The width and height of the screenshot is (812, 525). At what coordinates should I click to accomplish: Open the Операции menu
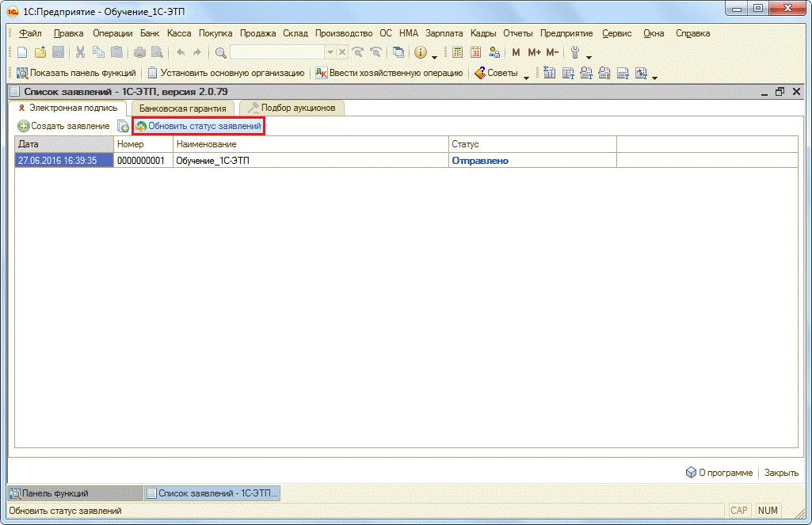pos(113,33)
